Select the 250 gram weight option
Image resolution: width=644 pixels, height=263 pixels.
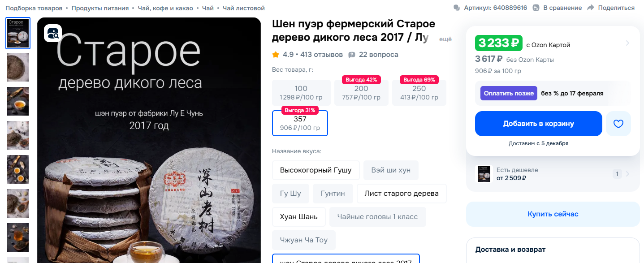coord(419,93)
